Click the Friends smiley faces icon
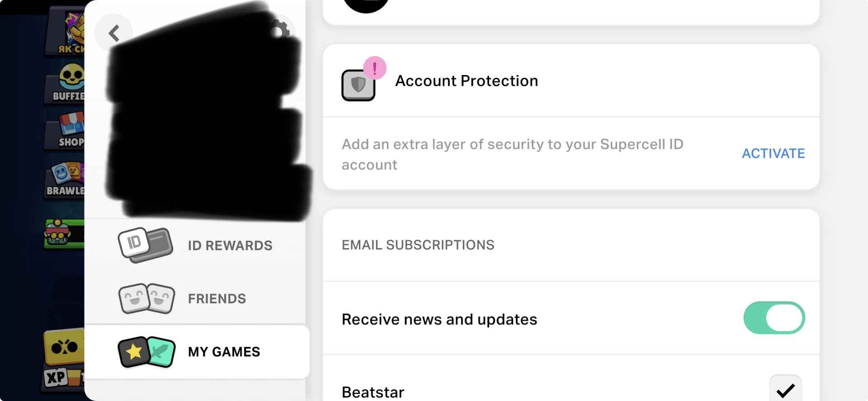The width and height of the screenshot is (868, 401). [x=146, y=298]
